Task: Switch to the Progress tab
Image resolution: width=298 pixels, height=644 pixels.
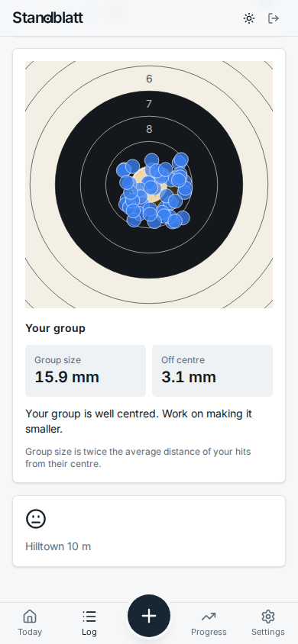Action: click(209, 623)
